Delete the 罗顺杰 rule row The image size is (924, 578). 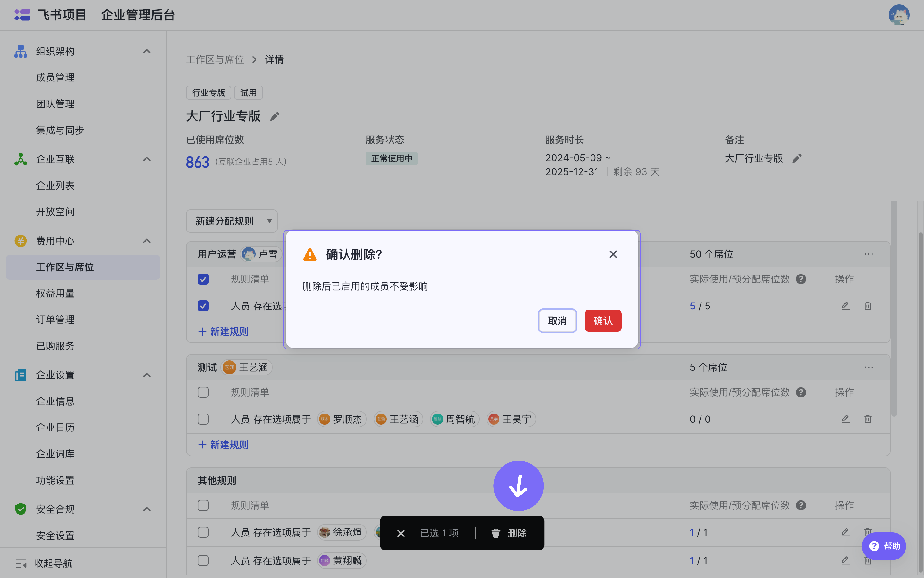[868, 419]
